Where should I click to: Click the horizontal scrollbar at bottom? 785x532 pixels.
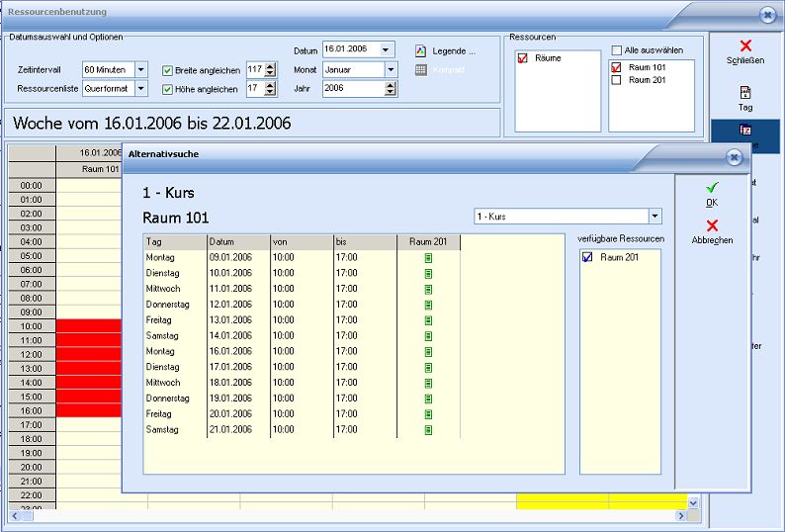tap(356, 515)
